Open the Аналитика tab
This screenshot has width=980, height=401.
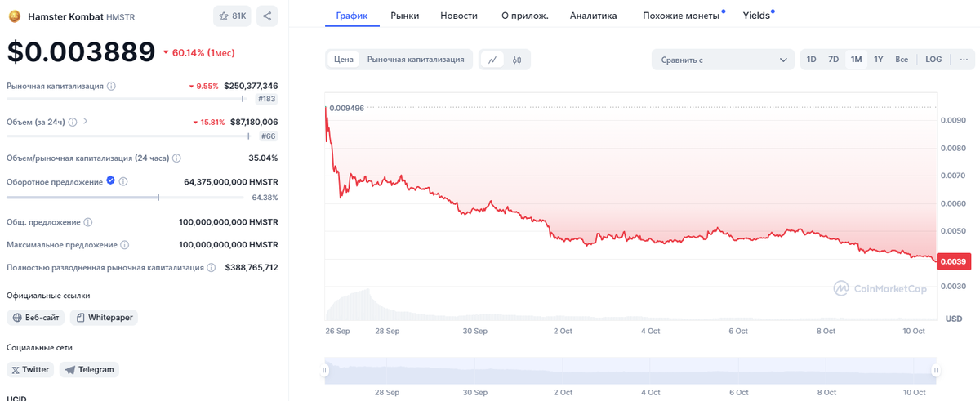pyautogui.click(x=594, y=16)
